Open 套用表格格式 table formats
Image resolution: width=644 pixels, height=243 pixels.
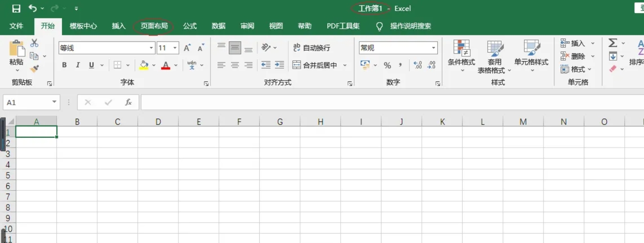(495, 56)
